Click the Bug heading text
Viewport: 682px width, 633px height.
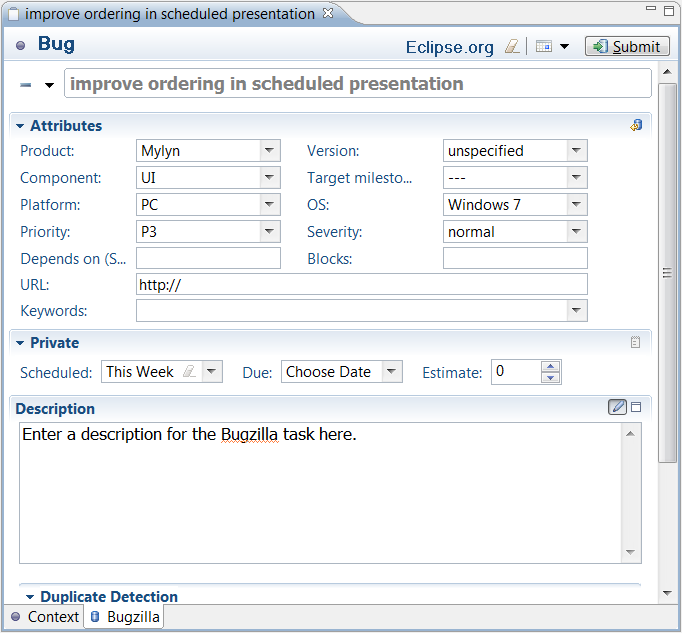tap(56, 44)
